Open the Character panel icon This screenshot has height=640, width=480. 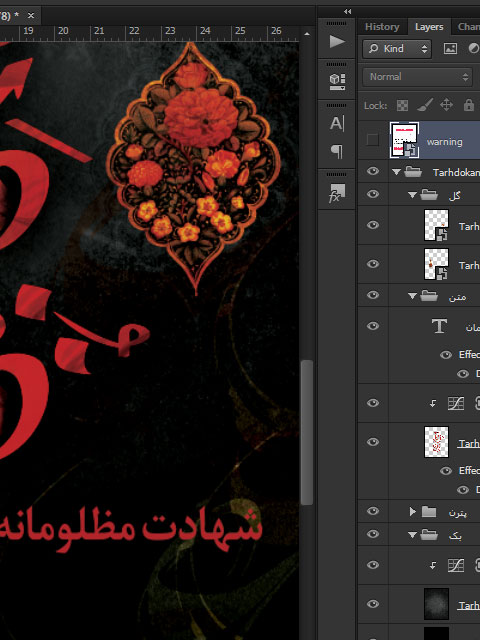tap(337, 123)
